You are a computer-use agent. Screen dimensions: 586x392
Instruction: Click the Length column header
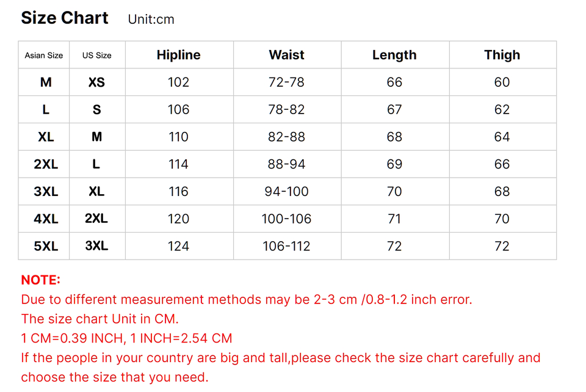point(394,55)
